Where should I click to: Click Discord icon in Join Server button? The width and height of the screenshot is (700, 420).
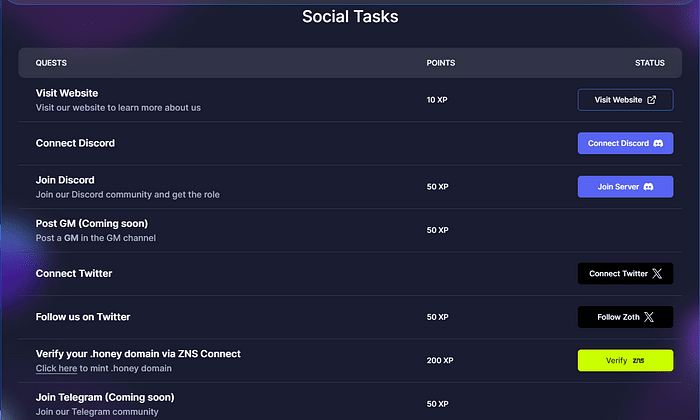tap(649, 187)
